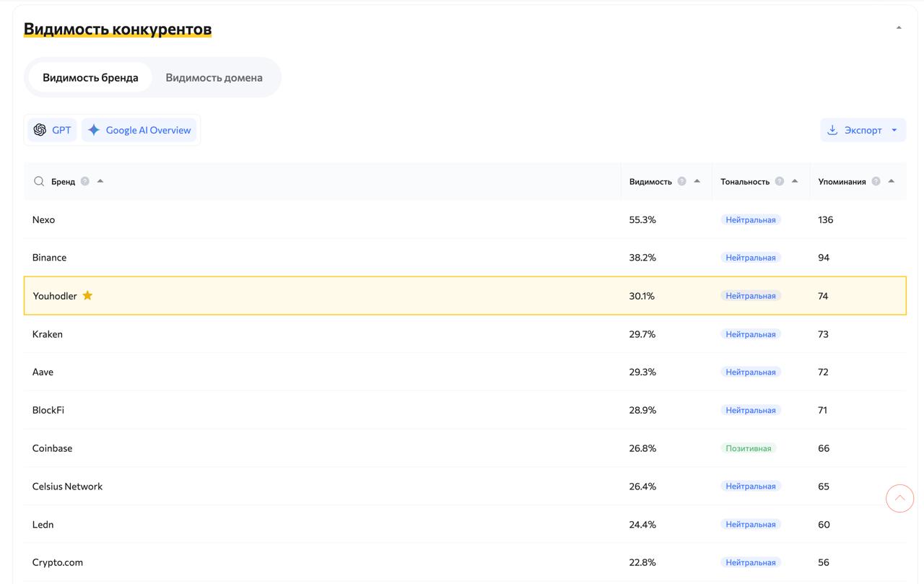924x584 pixels.
Task: Sort by Упоминания column arrow
Action: point(891,181)
